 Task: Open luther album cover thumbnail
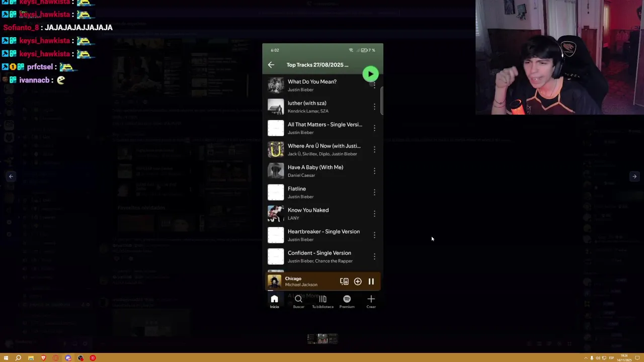click(x=276, y=107)
